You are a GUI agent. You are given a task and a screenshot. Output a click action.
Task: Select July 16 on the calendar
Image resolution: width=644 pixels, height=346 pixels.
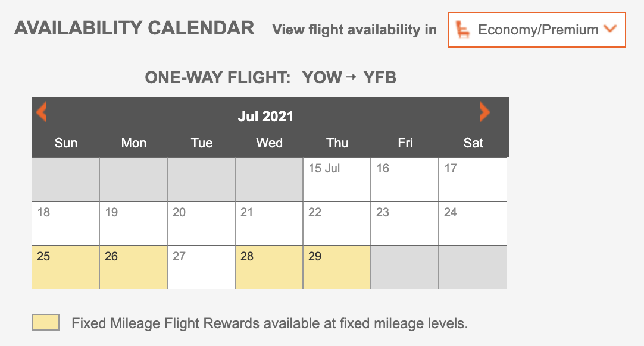click(x=405, y=179)
